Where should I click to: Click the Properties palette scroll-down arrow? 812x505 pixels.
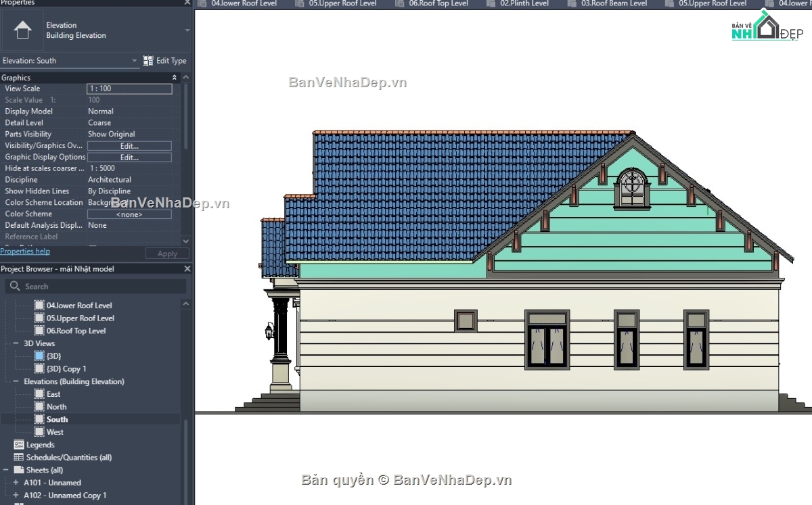pyautogui.click(x=186, y=241)
